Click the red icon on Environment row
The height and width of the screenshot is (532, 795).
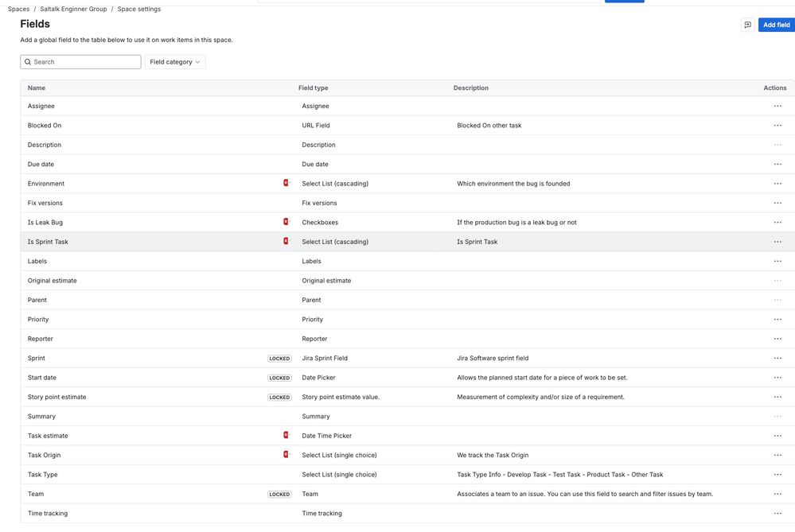coord(286,183)
